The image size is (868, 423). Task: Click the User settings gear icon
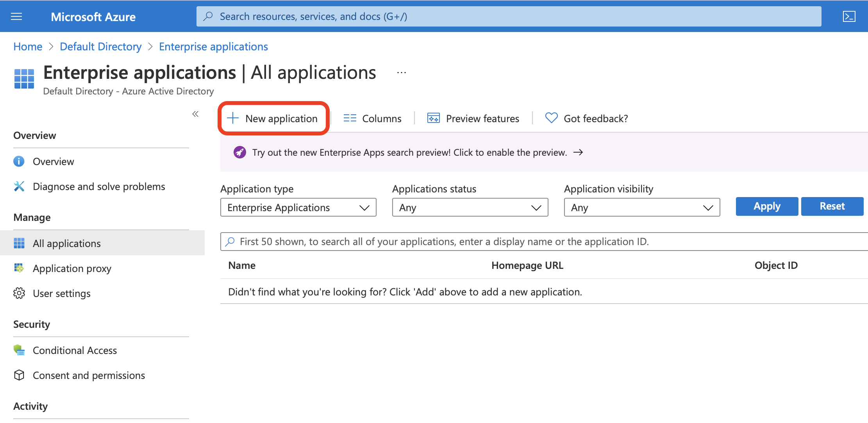pyautogui.click(x=19, y=293)
